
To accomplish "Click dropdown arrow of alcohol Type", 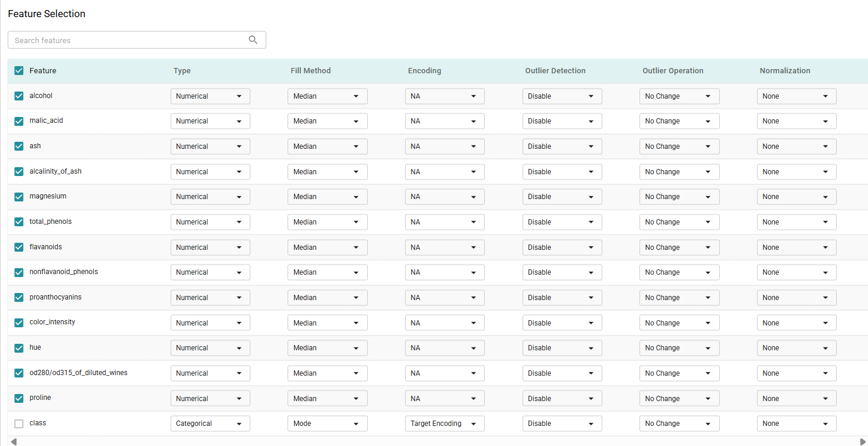I will tap(239, 96).
